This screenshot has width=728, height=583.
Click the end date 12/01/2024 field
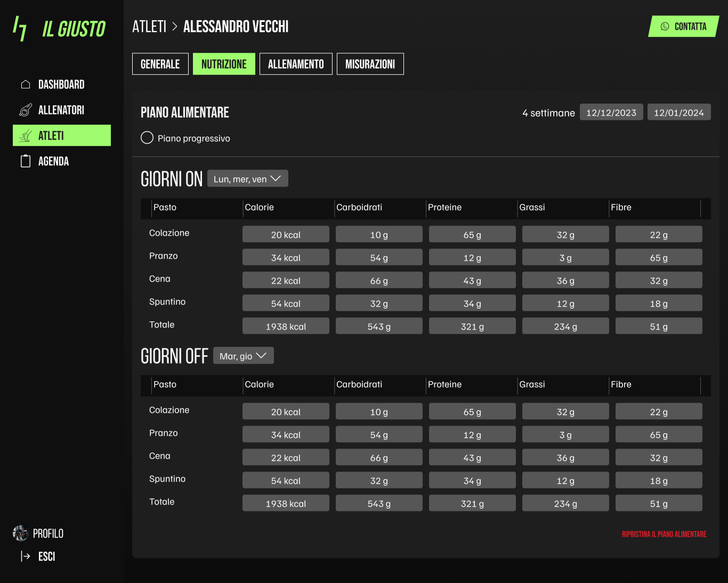point(679,112)
